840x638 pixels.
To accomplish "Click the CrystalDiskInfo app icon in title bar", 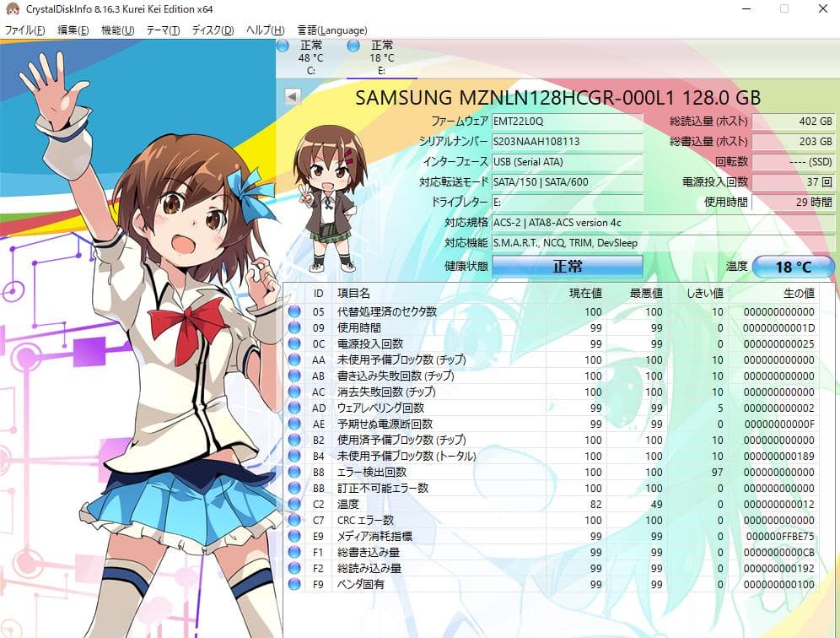I will point(13,9).
